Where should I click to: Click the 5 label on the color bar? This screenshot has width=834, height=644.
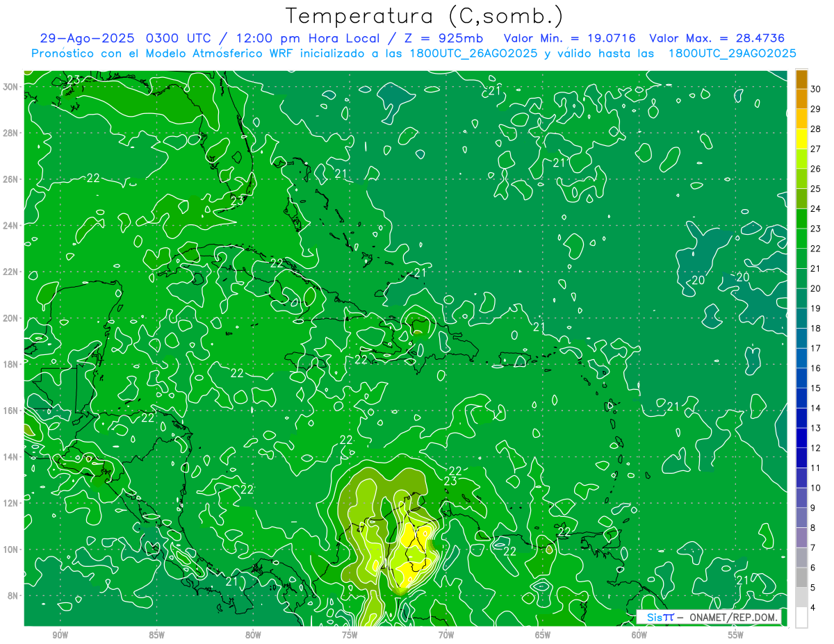(x=814, y=588)
